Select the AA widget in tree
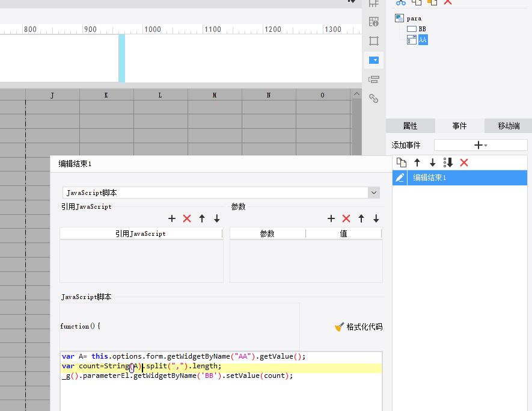Image resolution: width=532 pixels, height=411 pixels. coord(423,40)
